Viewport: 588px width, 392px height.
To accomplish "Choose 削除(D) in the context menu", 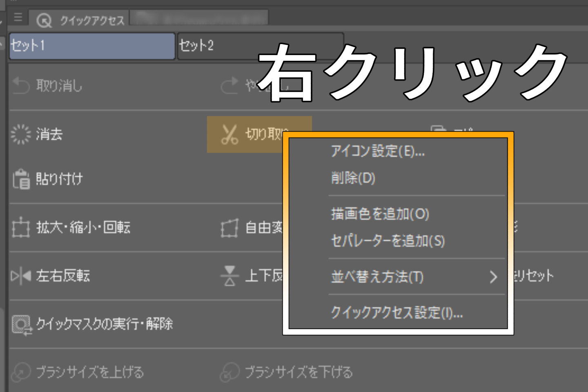I will [352, 178].
